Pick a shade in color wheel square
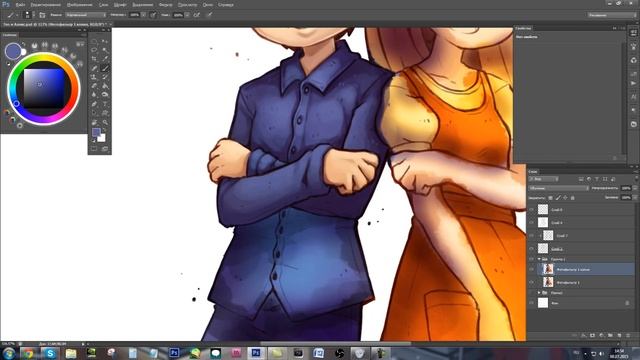Screen dimensions: 640x360 point(44,88)
